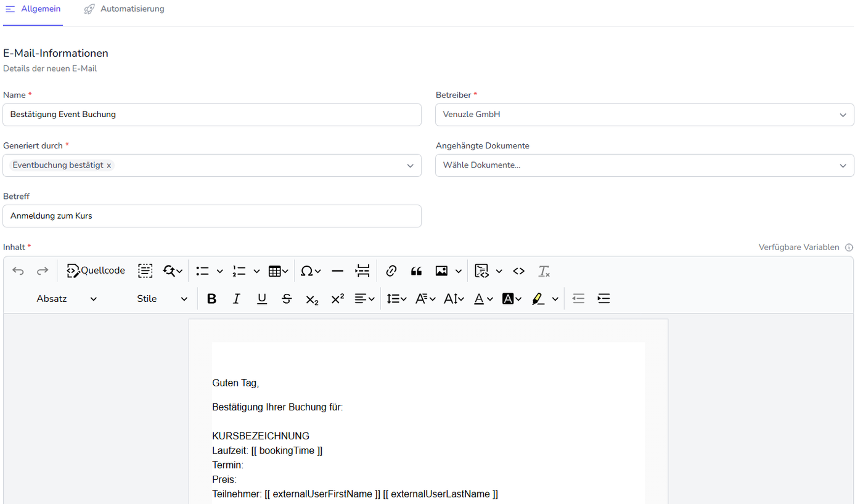Click the Teilnehmer externalUserFirstName line
863x504 pixels.
355,494
